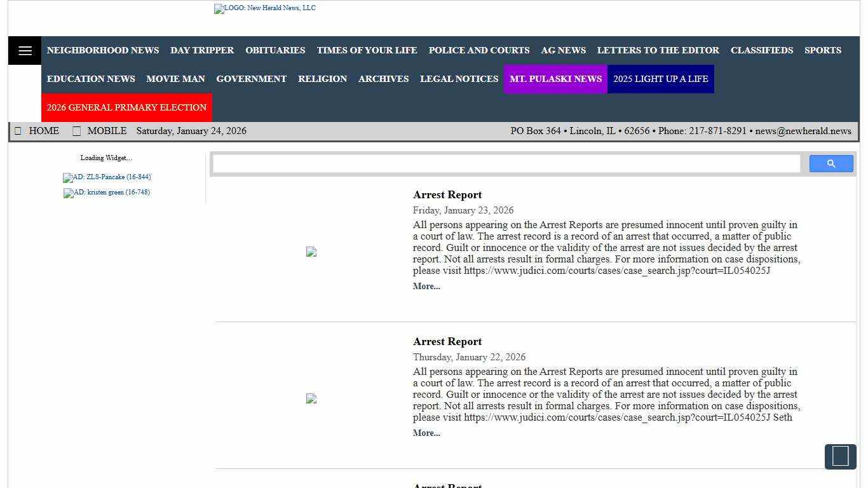Screen dimensions: 868x488
Task: Click the floating square button at bottom right
Action: pyautogui.click(x=840, y=456)
